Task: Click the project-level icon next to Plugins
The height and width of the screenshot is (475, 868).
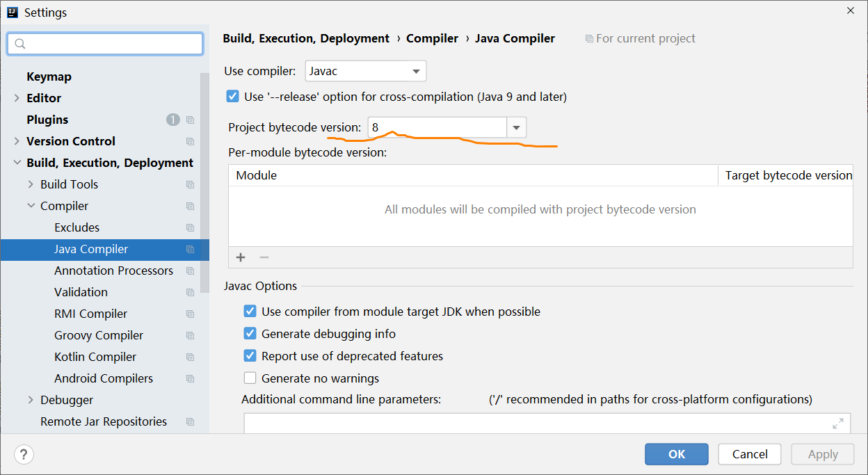Action: [x=190, y=120]
